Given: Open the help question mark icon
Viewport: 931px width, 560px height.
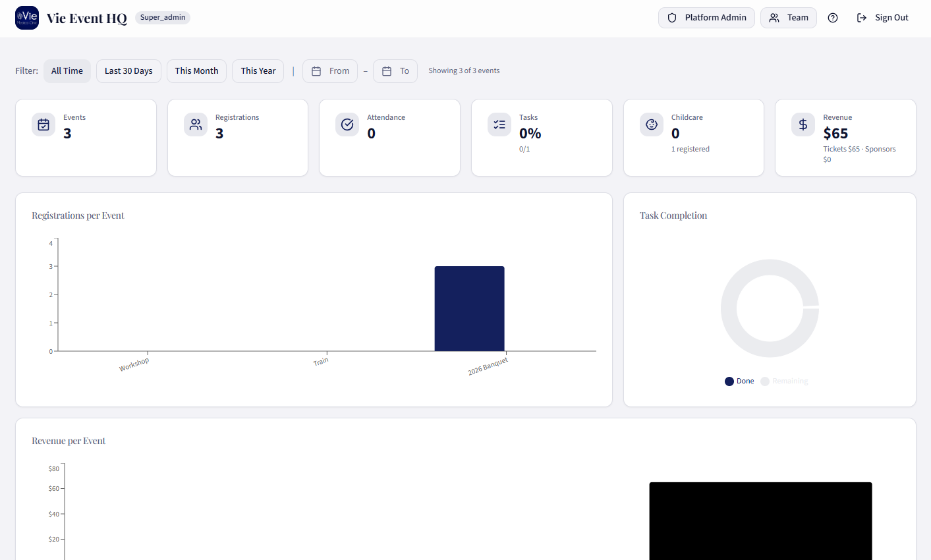Looking at the screenshot, I should pos(833,18).
